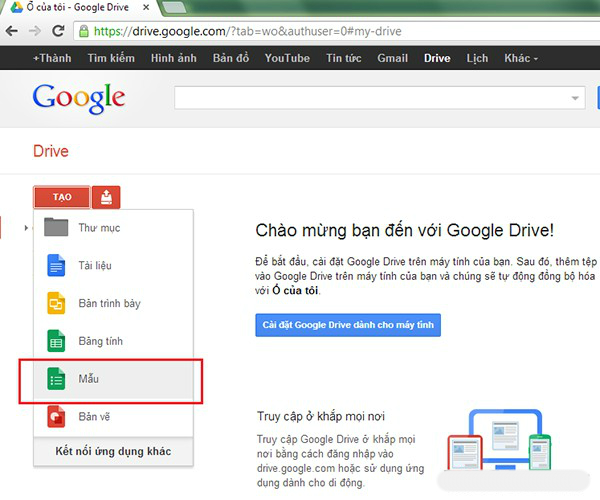Click the green Mẫu form icon

pos(56,379)
